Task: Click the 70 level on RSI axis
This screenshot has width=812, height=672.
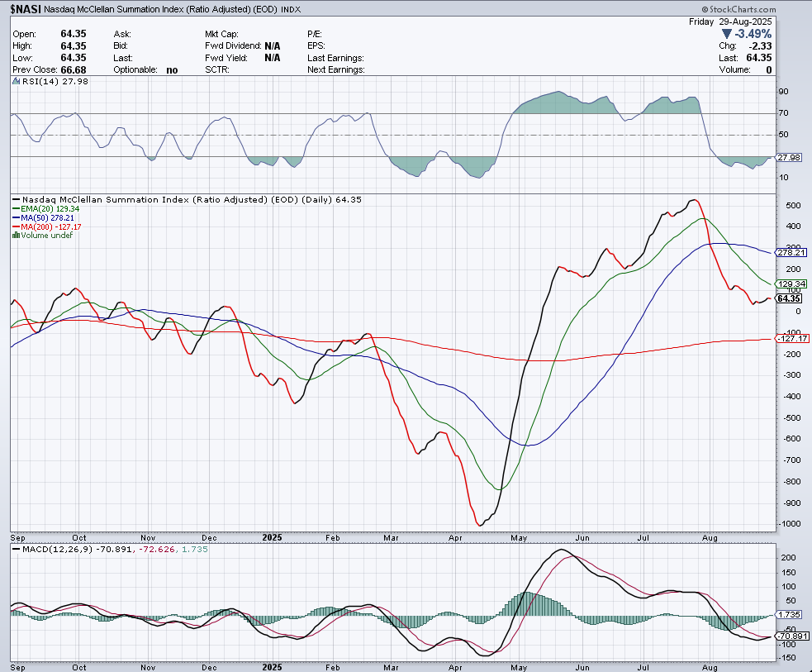Action: (784, 113)
